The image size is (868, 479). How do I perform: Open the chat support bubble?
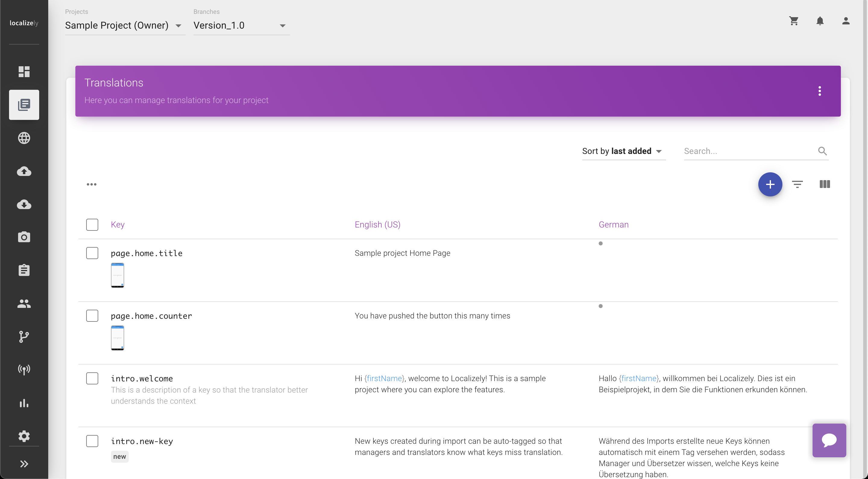coord(829,440)
